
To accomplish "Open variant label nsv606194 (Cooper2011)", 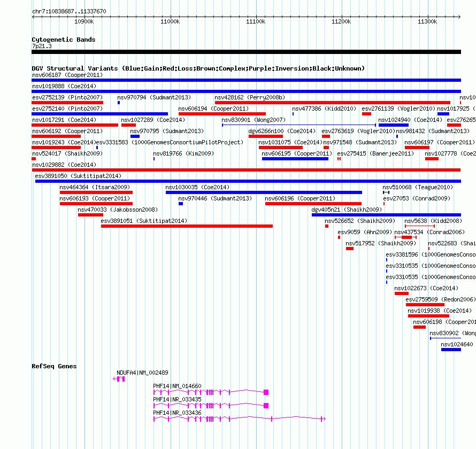I will coord(213,109).
